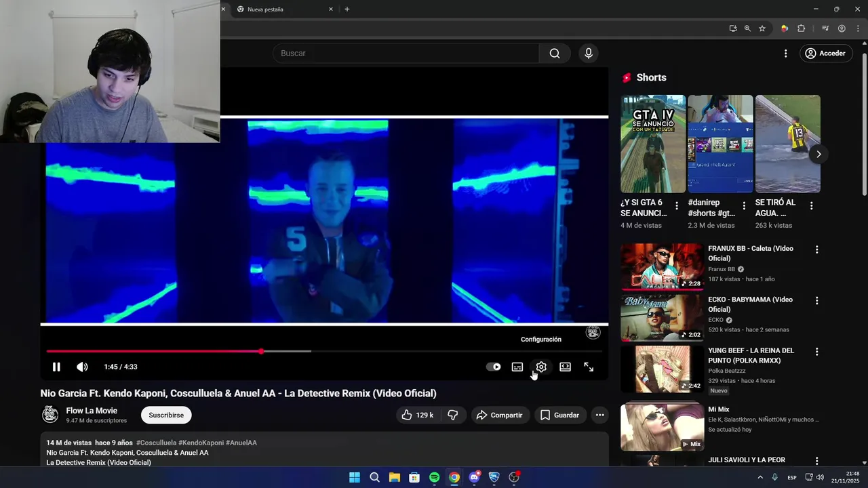Start voice search with the microphone icon

pos(589,54)
